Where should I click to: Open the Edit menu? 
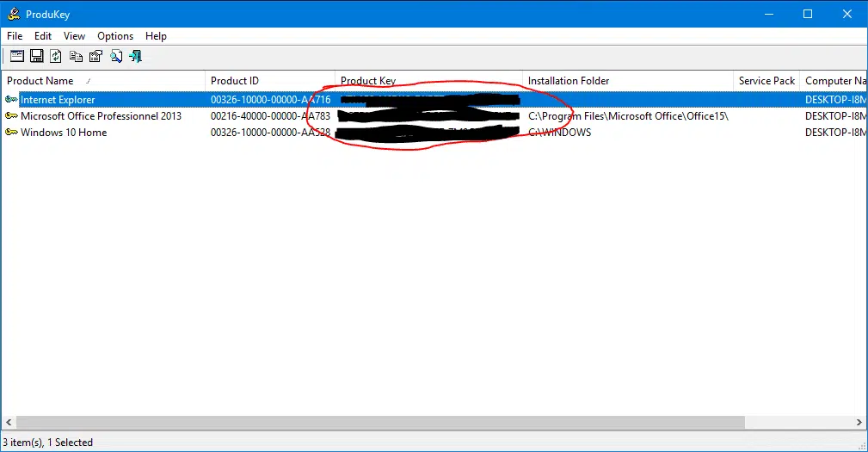[x=43, y=36]
